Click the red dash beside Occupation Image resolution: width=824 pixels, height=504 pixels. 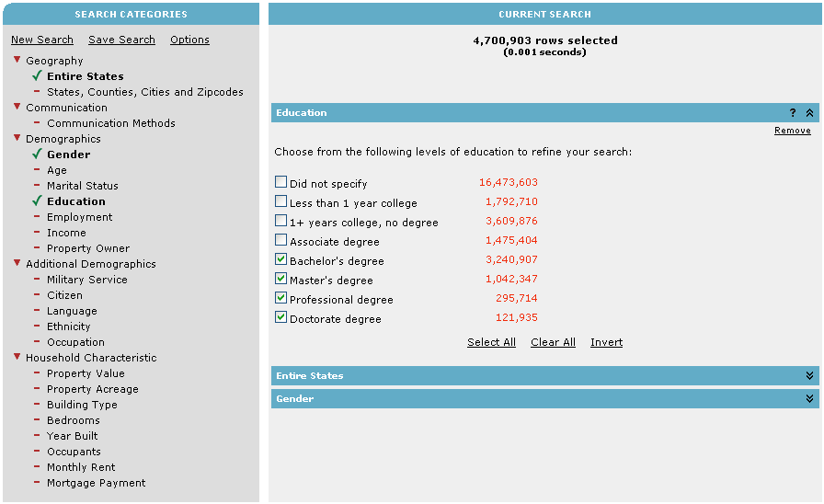(x=37, y=342)
